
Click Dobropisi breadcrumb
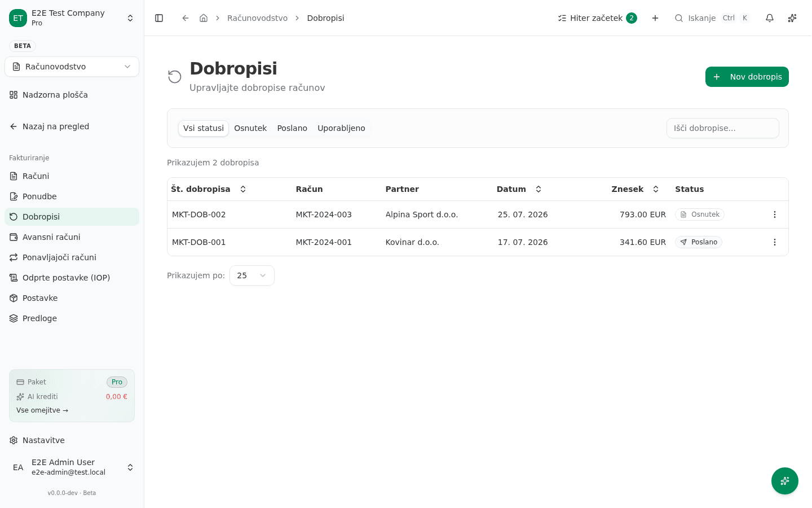tap(325, 18)
